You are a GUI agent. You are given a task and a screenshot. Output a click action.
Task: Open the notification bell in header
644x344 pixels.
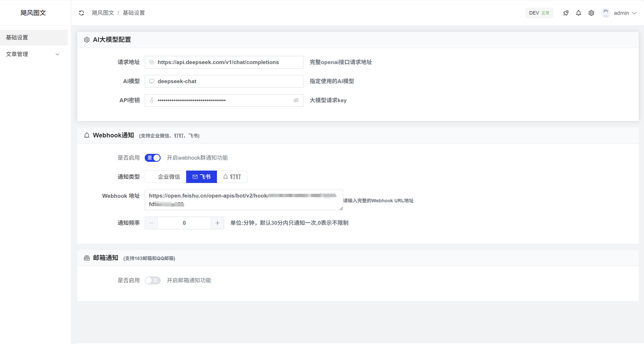pyautogui.click(x=579, y=13)
